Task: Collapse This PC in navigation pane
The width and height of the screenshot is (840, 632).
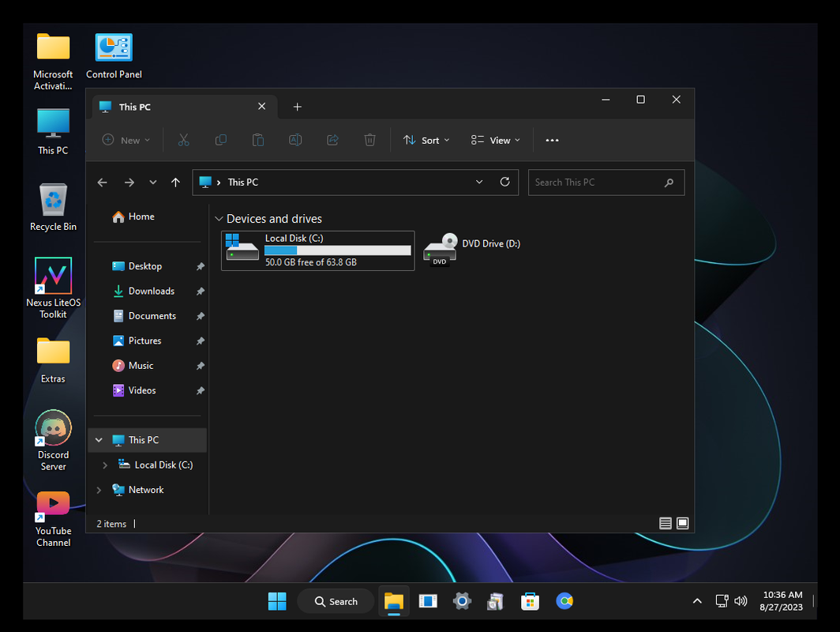Action: tap(99, 440)
